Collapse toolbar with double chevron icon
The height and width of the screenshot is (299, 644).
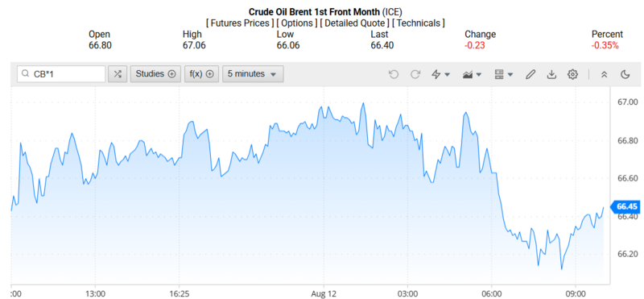tap(604, 74)
